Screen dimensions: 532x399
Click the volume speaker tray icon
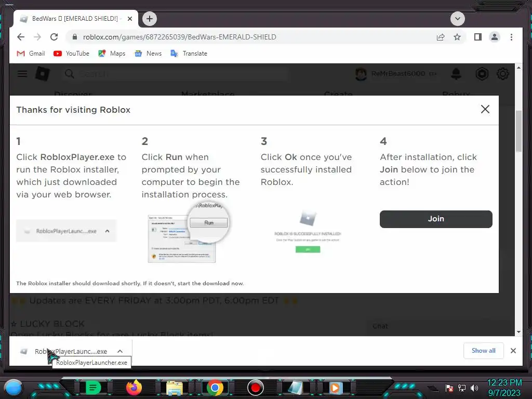(x=474, y=388)
